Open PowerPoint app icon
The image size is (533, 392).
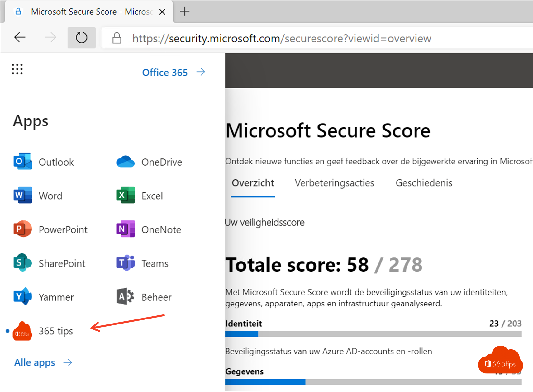22,229
